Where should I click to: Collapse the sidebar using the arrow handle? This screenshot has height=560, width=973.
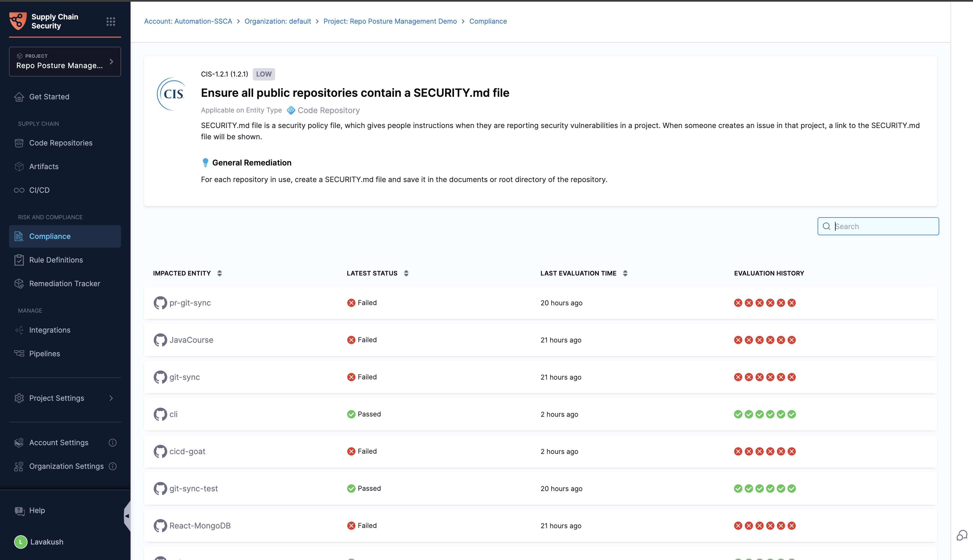pyautogui.click(x=127, y=516)
